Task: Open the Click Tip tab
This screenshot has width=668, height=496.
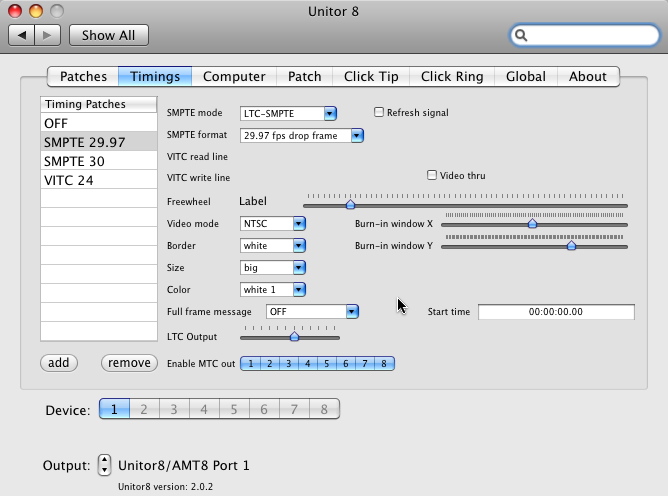Action: [x=371, y=76]
